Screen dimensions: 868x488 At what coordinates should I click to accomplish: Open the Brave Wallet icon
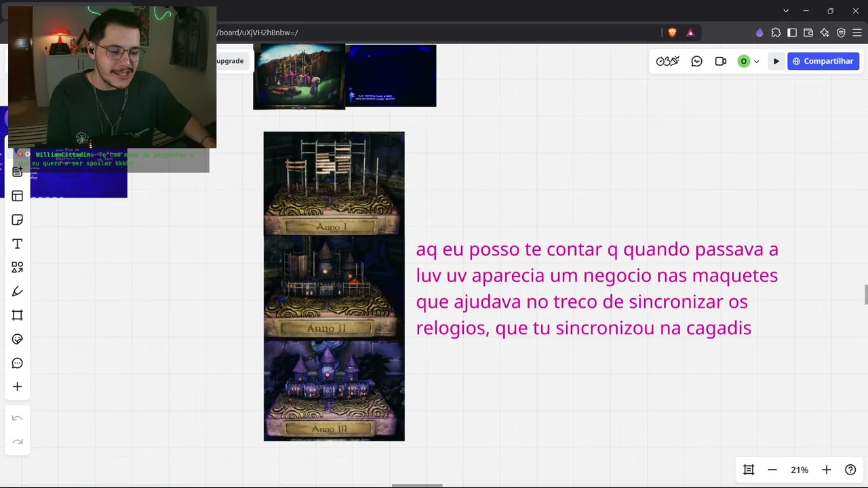pyautogui.click(x=808, y=33)
